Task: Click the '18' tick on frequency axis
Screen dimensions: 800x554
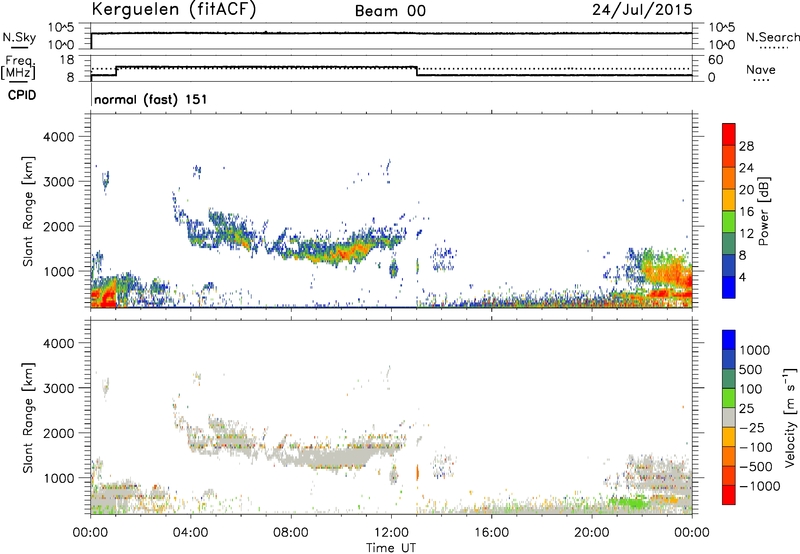Action: [67, 60]
